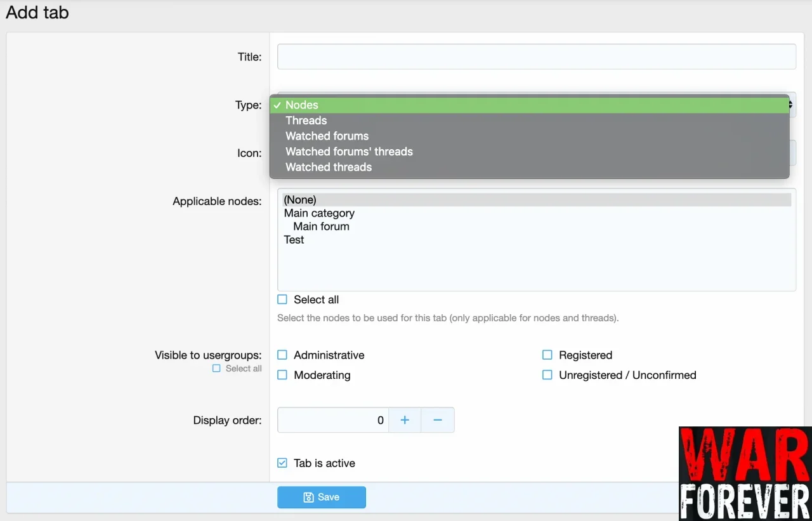
Task: Click the Display order number field
Action: point(333,420)
